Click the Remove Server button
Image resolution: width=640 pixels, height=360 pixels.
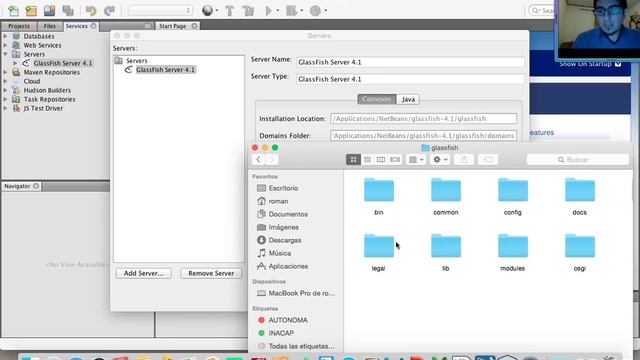[x=211, y=273]
